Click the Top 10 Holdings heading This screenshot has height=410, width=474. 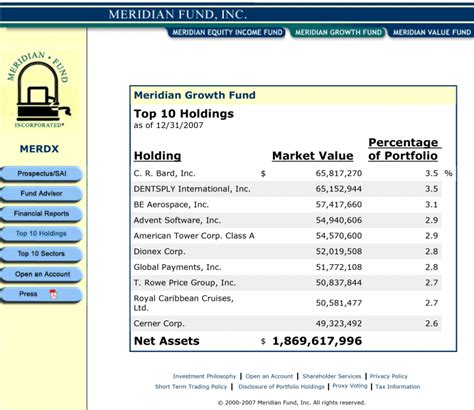click(x=184, y=114)
